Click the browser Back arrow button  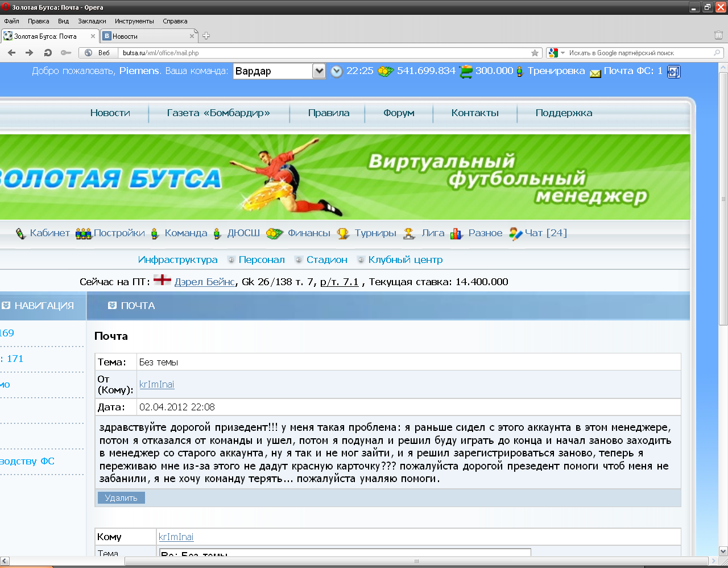(11, 53)
